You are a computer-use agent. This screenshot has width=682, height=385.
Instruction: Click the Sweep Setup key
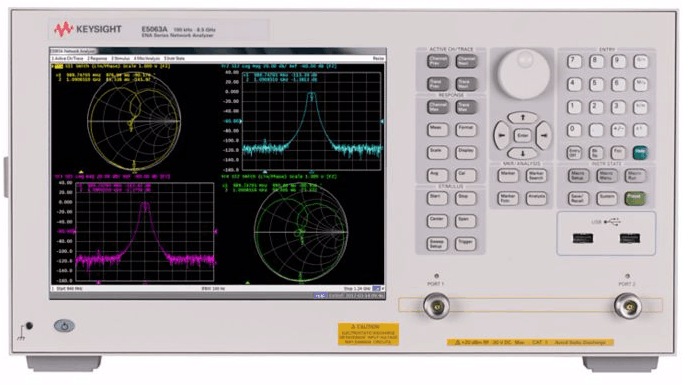[437, 244]
